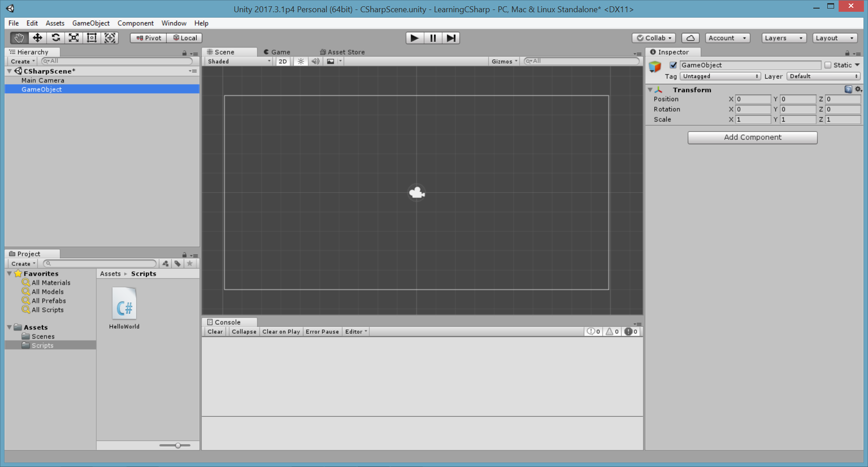Collapse the CSharpScene hierarchy
The width and height of the screenshot is (868, 467).
click(9, 71)
